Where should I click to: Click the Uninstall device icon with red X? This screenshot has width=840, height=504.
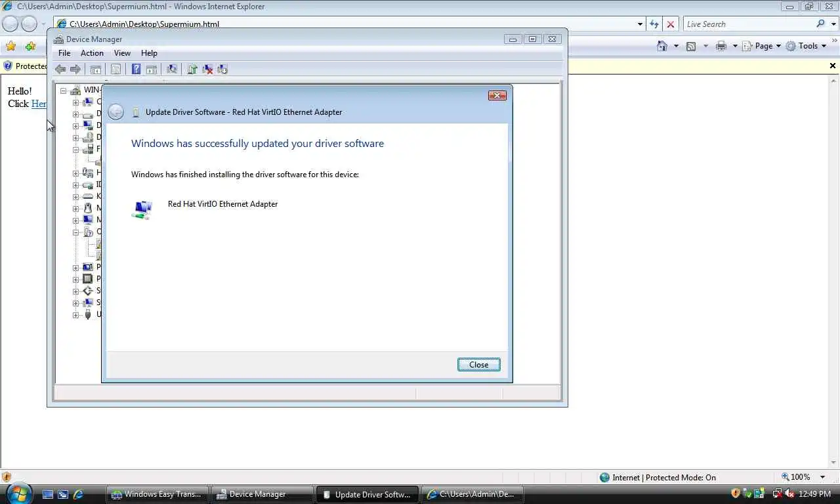tap(207, 69)
